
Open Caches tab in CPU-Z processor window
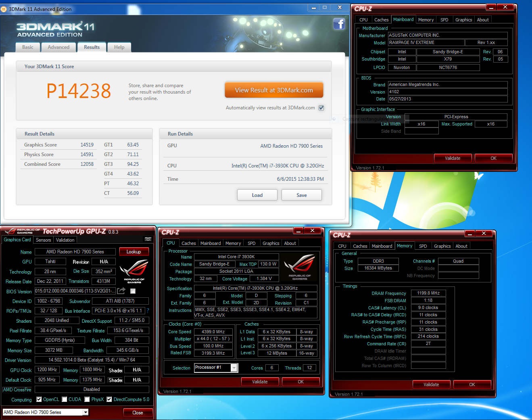(x=188, y=243)
